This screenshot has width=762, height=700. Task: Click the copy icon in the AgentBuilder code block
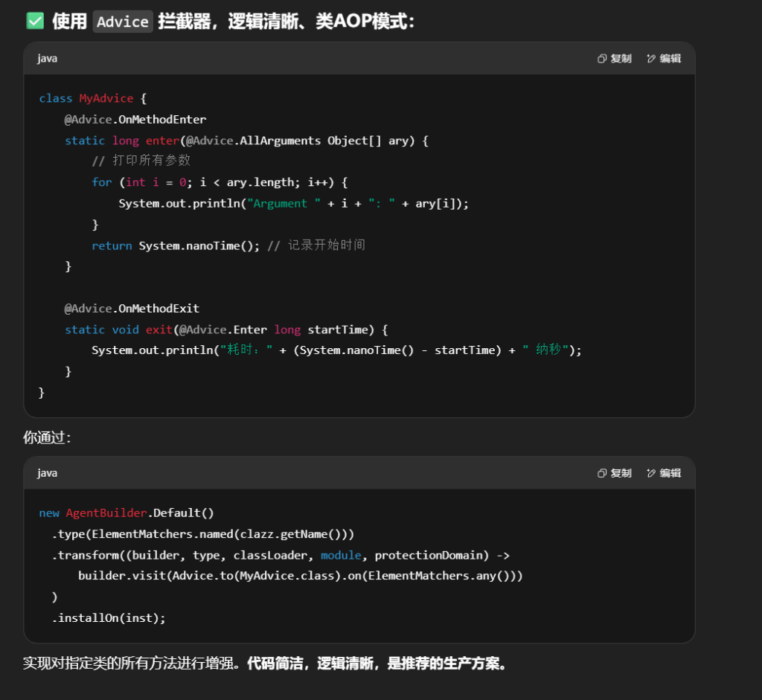(602, 473)
